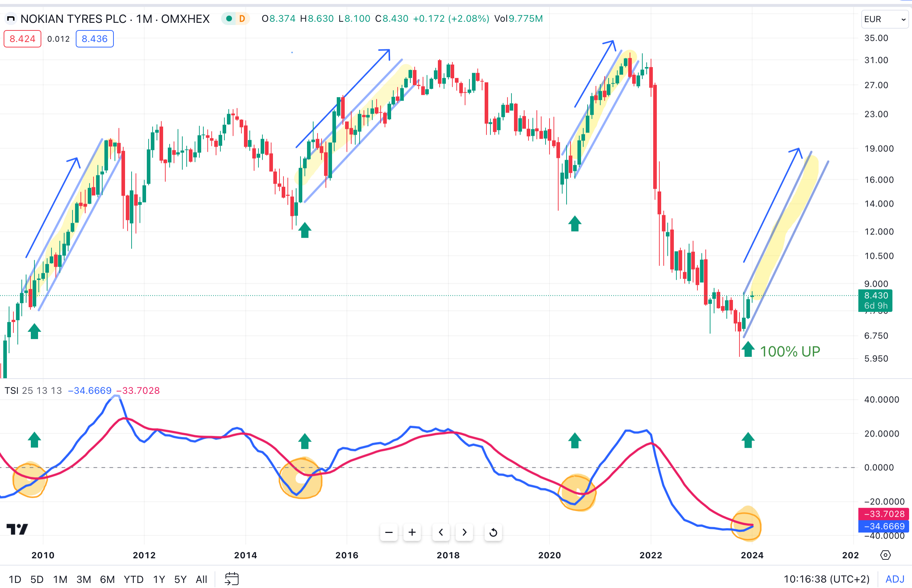Select the 1D time range

[x=15, y=580]
